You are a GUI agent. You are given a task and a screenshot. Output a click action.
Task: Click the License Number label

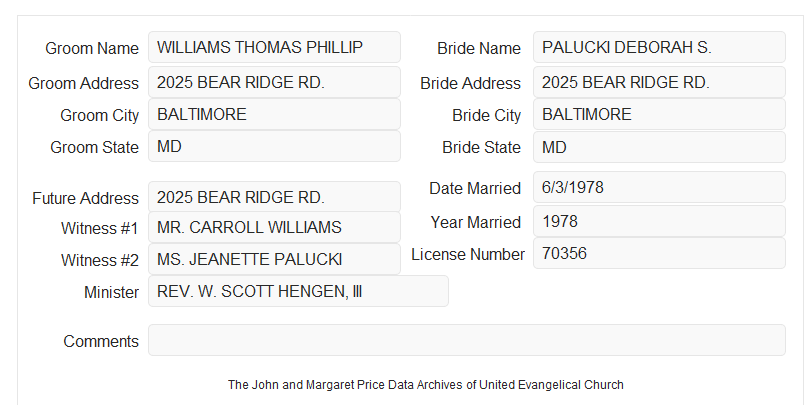pyautogui.click(x=468, y=255)
